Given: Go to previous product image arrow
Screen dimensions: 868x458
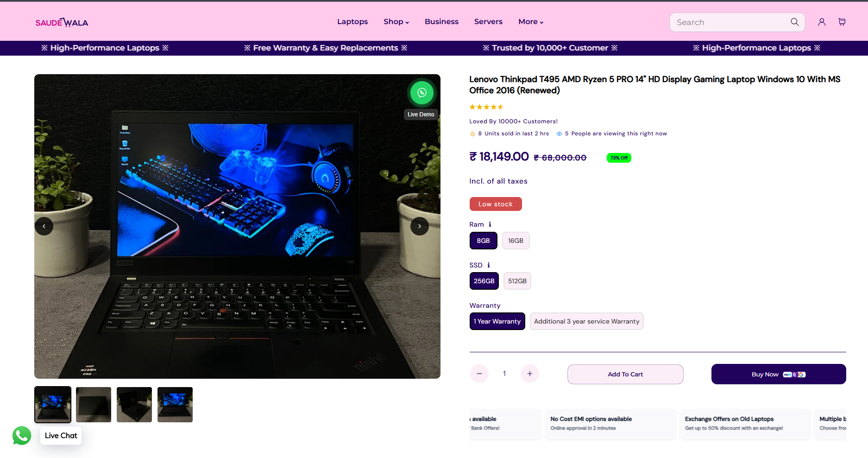Looking at the screenshot, I should point(44,226).
